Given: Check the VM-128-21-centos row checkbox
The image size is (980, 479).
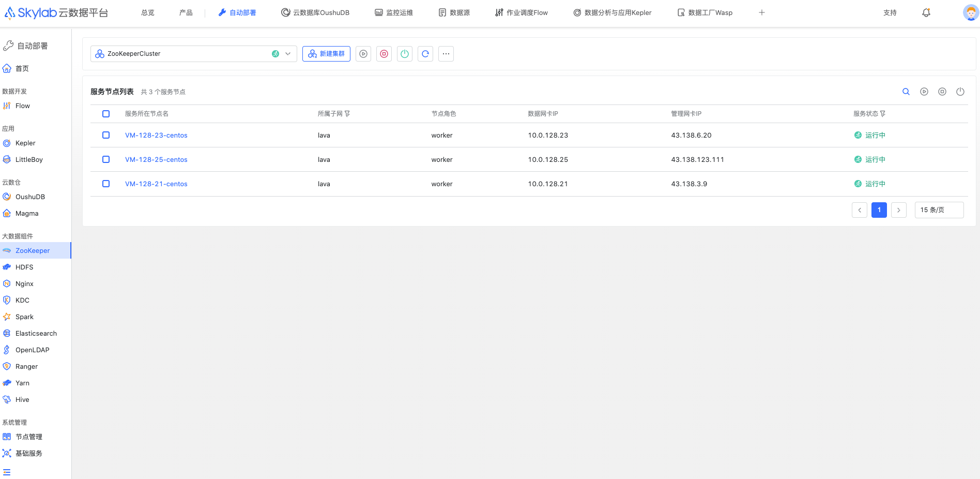Looking at the screenshot, I should [x=106, y=184].
